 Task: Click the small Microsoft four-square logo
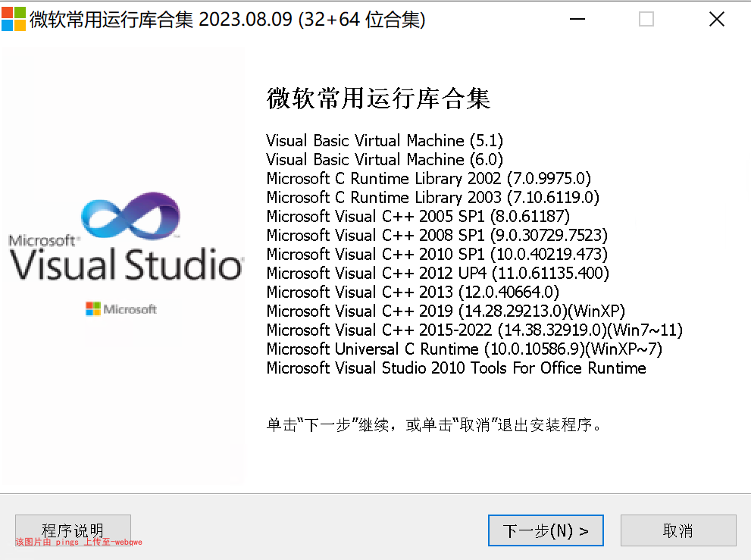point(93,309)
